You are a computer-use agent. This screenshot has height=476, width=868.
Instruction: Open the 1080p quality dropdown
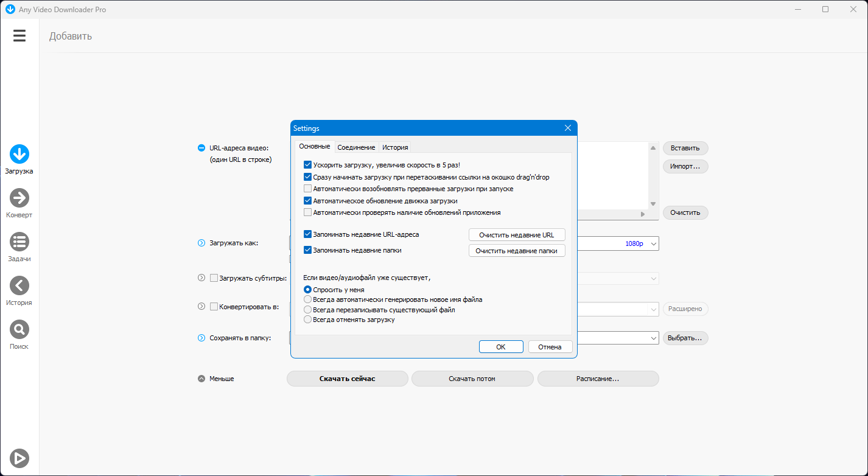tap(639, 243)
